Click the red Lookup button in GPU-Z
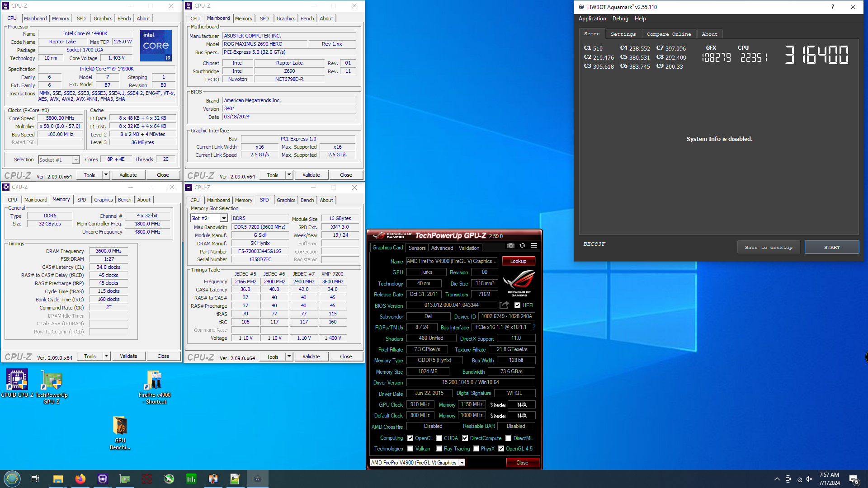Image resolution: width=868 pixels, height=488 pixels. [518, 261]
